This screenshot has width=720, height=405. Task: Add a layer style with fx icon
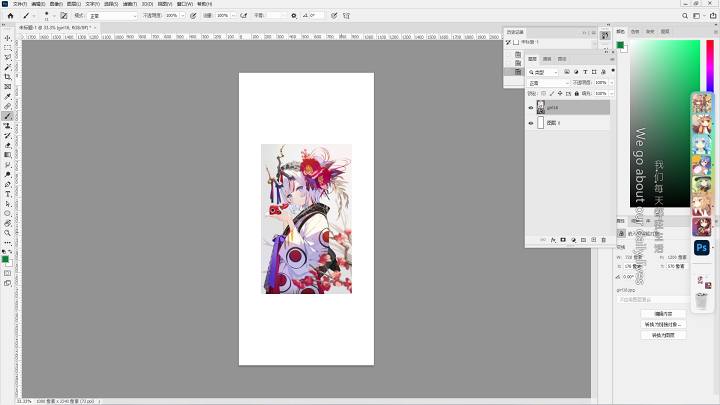click(x=553, y=240)
